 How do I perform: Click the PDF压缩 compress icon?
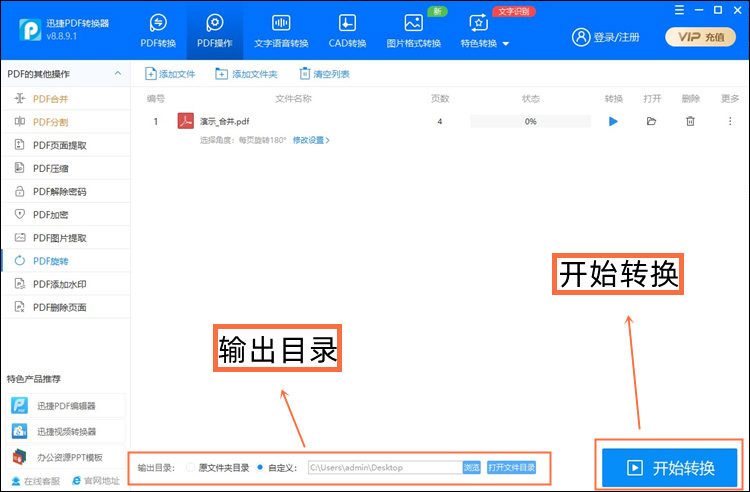point(20,167)
